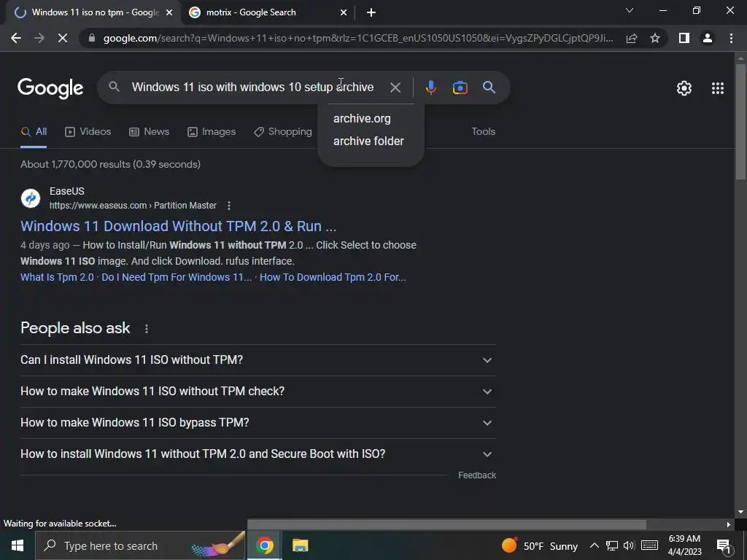Click the share page icon in address bar

(x=632, y=38)
